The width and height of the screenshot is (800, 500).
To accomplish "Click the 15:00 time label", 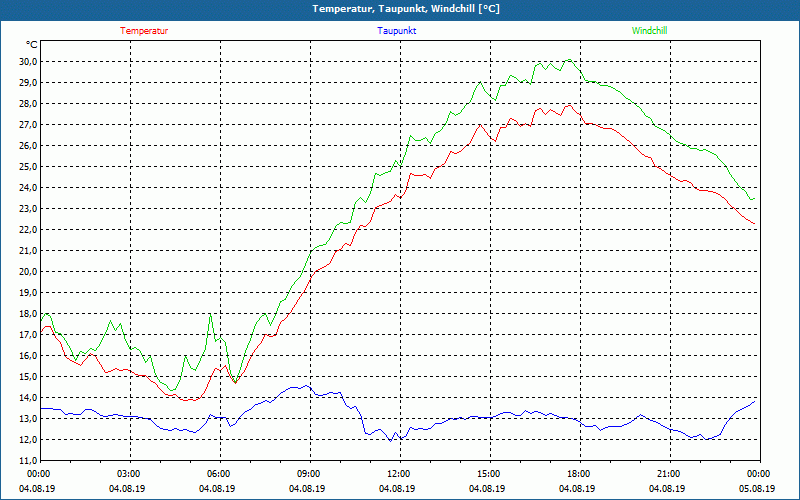I will [489, 474].
